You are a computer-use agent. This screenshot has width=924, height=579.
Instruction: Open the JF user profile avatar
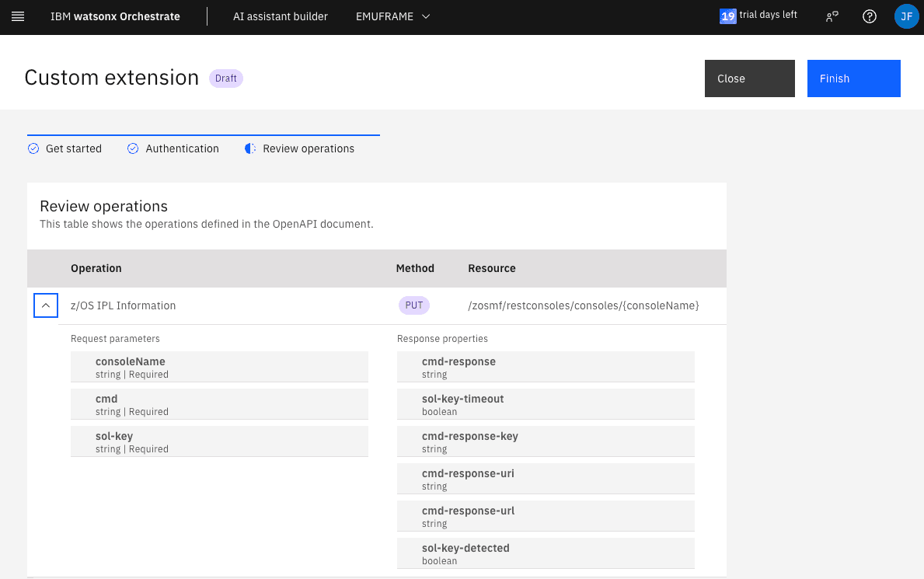906,16
